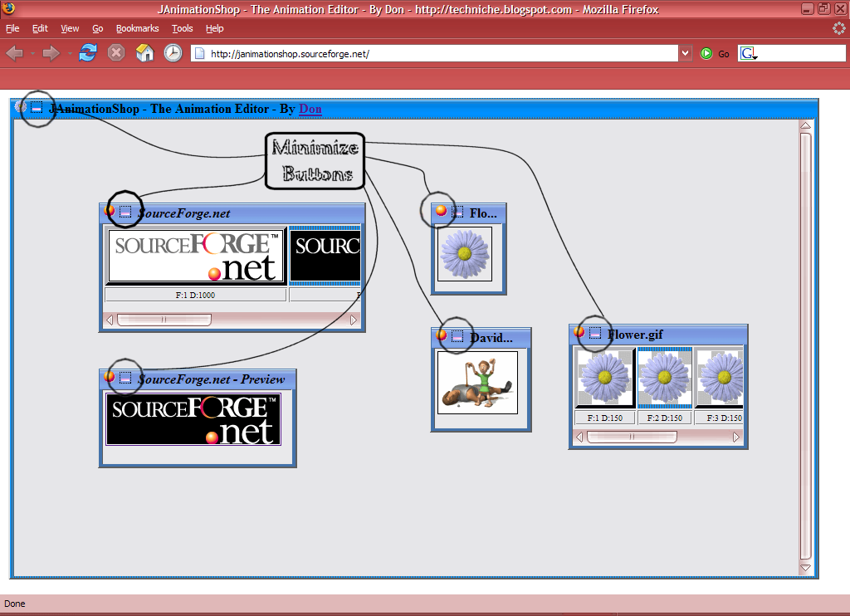Minimize the SourceForge.net - Preview window

(125, 378)
